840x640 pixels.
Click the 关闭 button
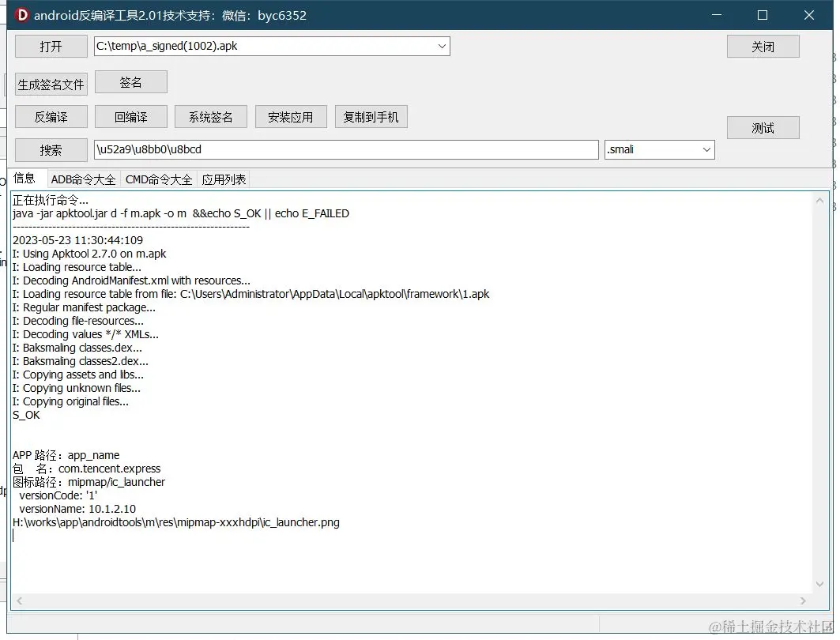click(763, 47)
